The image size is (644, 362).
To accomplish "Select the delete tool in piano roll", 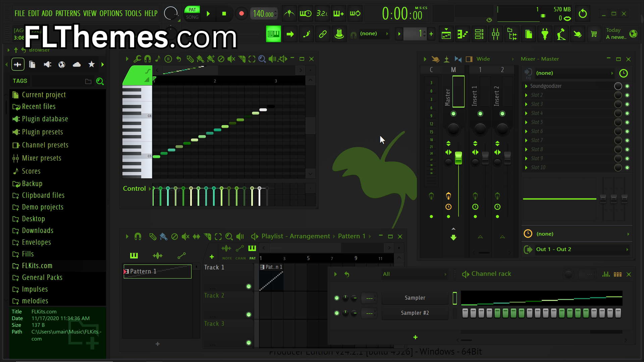I will coord(221,59).
